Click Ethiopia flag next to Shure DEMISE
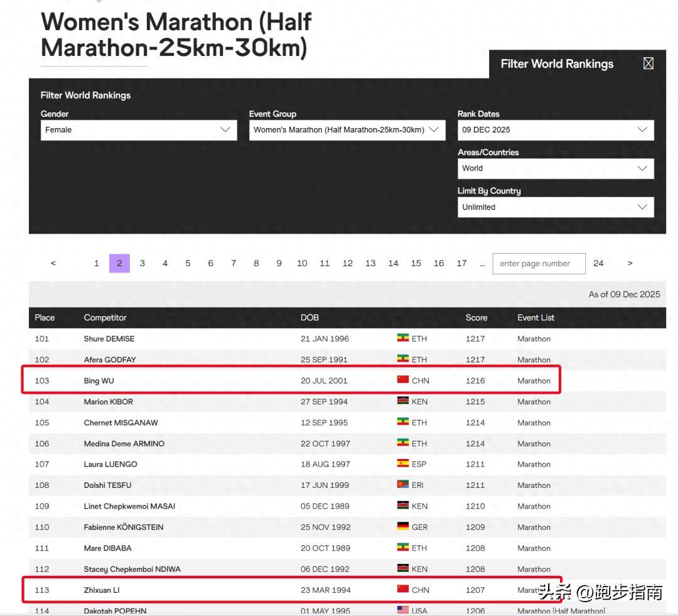678x616 pixels. pyautogui.click(x=403, y=338)
